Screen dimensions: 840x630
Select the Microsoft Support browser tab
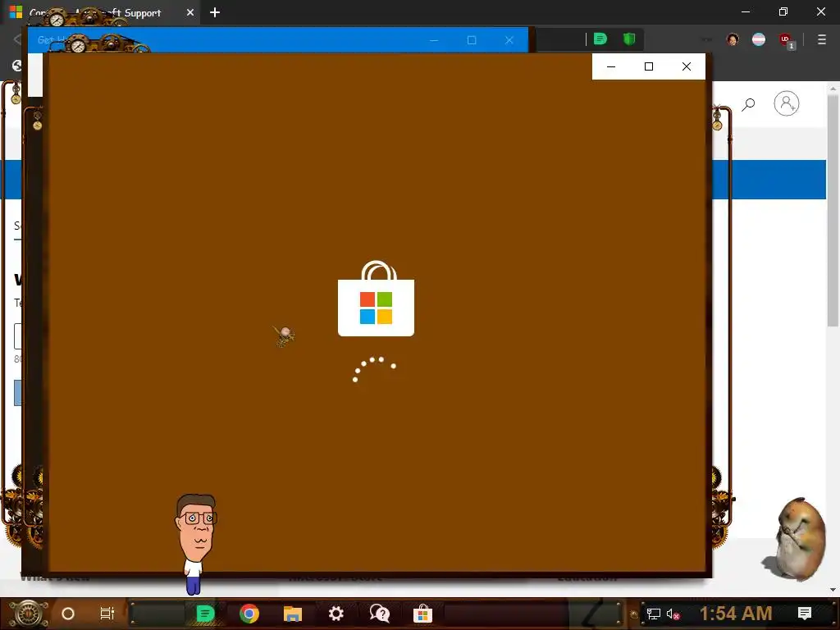coord(100,12)
